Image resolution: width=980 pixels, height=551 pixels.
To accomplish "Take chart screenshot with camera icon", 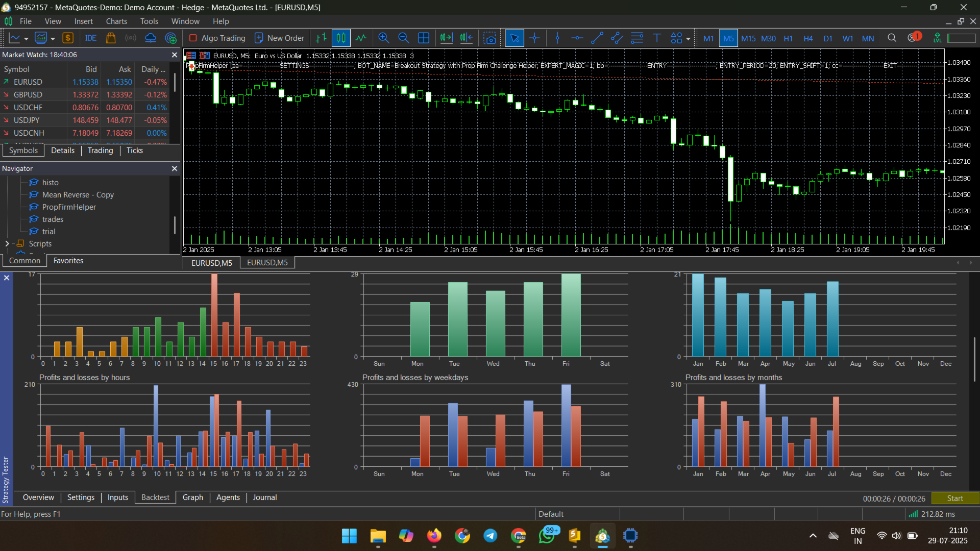I will click(x=489, y=38).
